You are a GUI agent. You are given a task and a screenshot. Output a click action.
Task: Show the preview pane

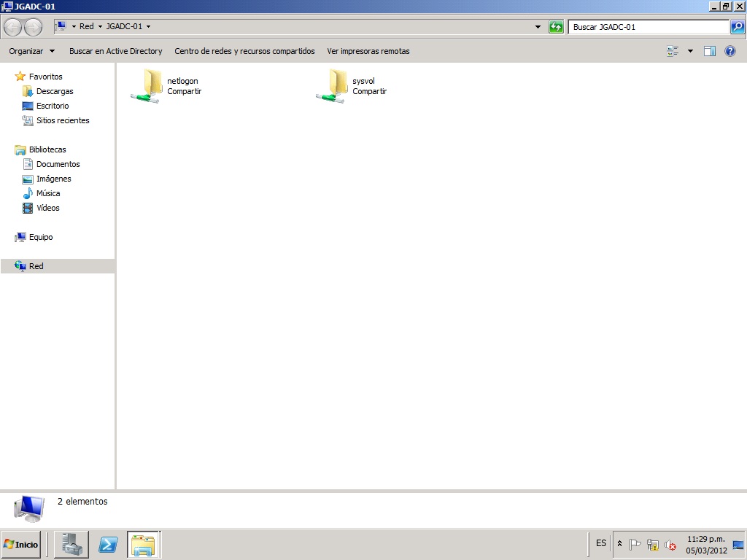pos(709,51)
